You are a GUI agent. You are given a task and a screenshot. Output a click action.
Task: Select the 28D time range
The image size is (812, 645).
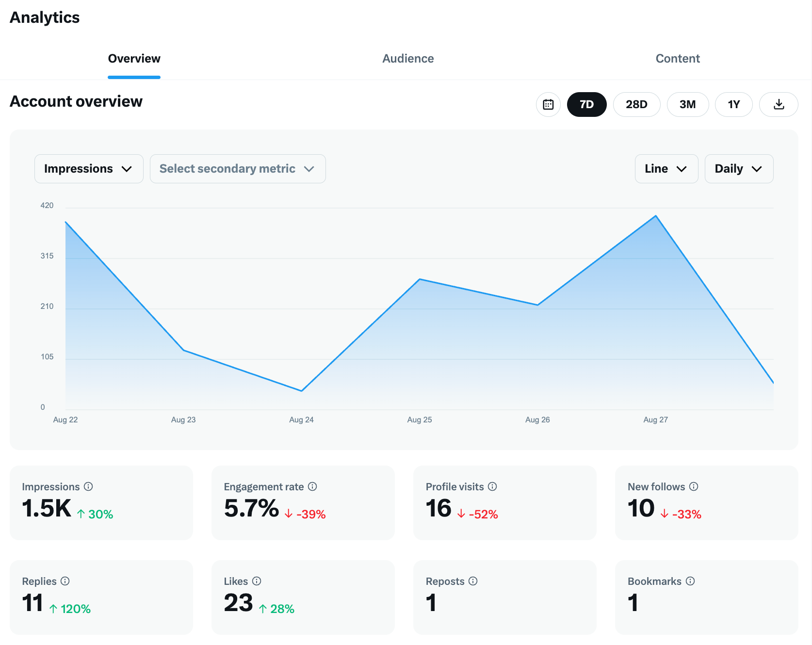coord(636,104)
